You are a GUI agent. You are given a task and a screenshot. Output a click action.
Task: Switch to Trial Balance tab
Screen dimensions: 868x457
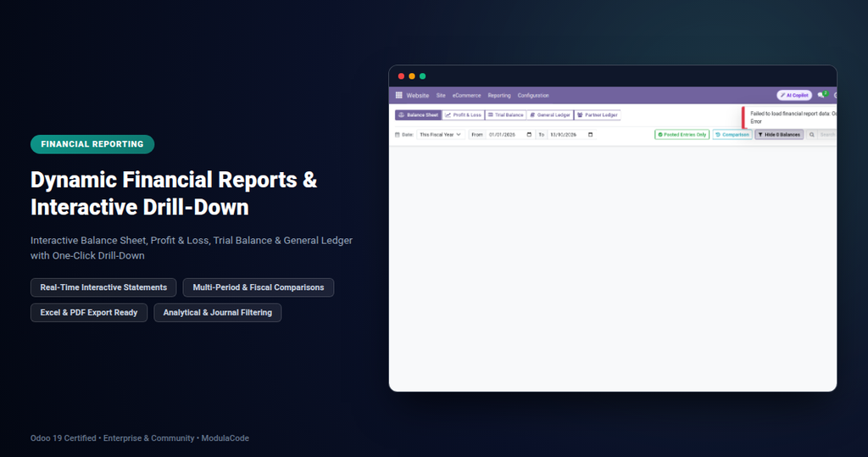click(x=505, y=114)
